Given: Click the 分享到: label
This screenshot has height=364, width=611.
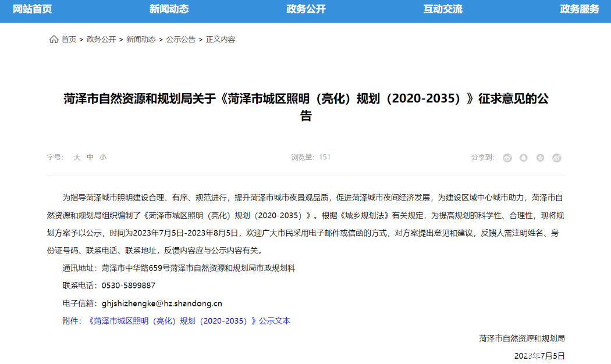Looking at the screenshot, I should pyautogui.click(x=483, y=157).
